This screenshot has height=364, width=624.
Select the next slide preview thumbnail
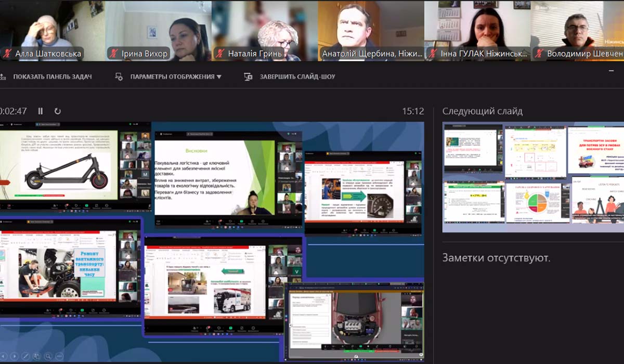[x=533, y=177]
